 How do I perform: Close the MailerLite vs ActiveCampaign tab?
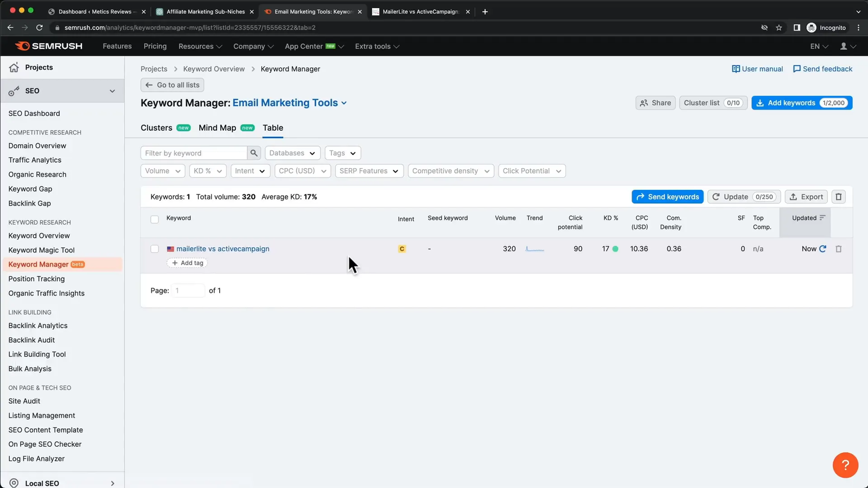[x=468, y=11]
